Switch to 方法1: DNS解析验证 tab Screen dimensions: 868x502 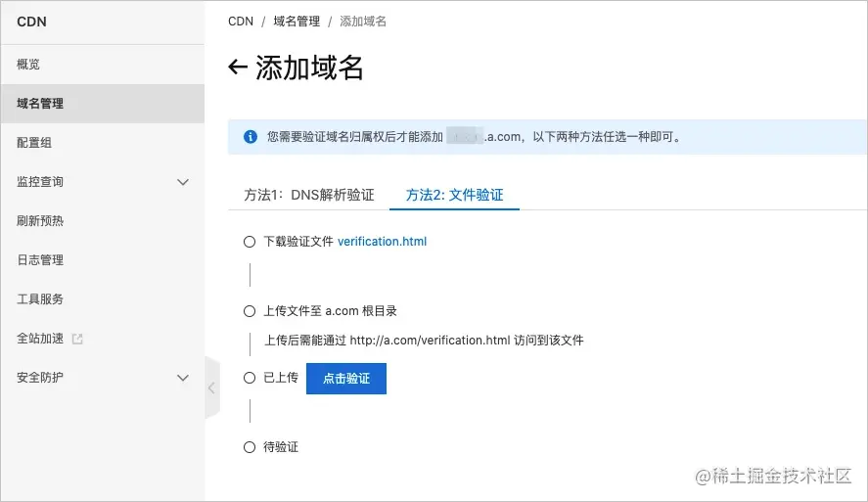309,195
